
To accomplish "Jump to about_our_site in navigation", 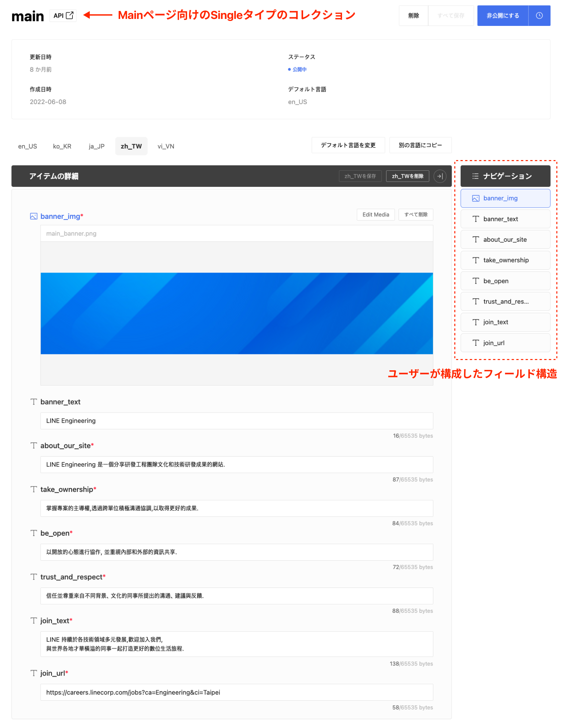I will tap(505, 240).
